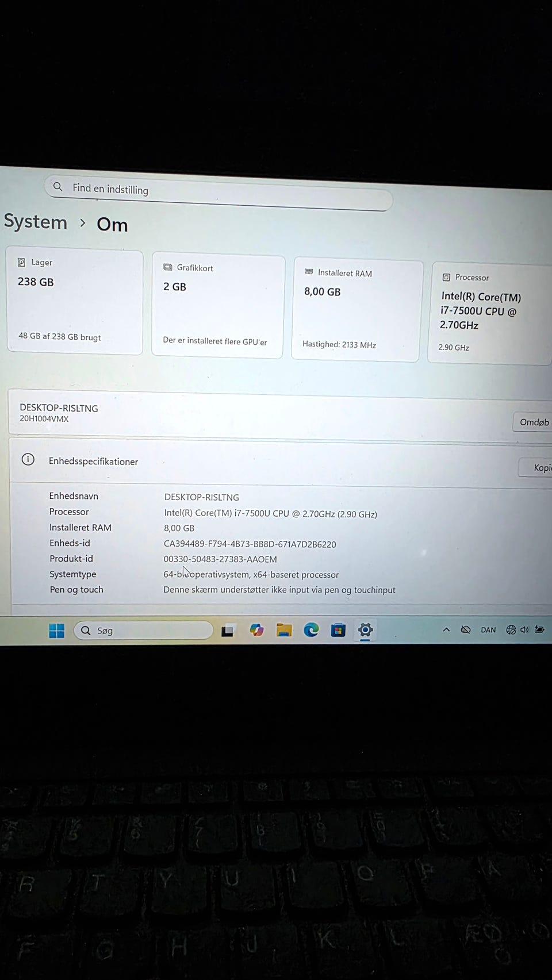
Task: Click Der er installeret flere GPU'er text
Action: coord(215,341)
